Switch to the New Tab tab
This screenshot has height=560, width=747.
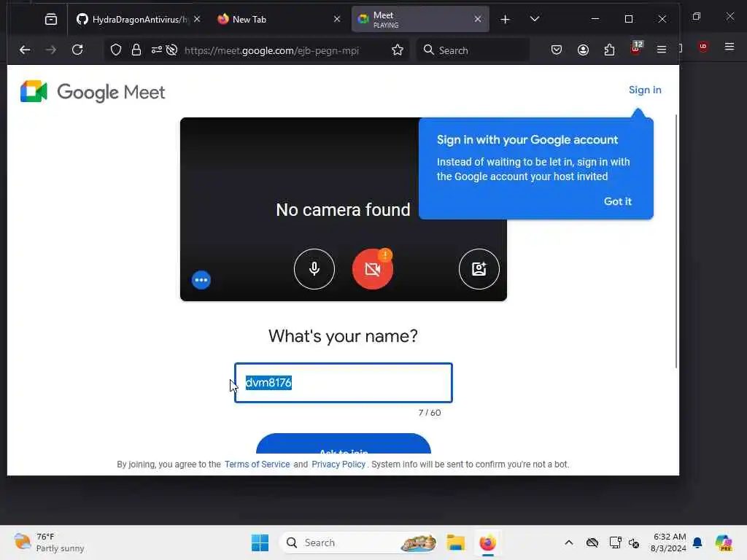[x=273, y=20]
